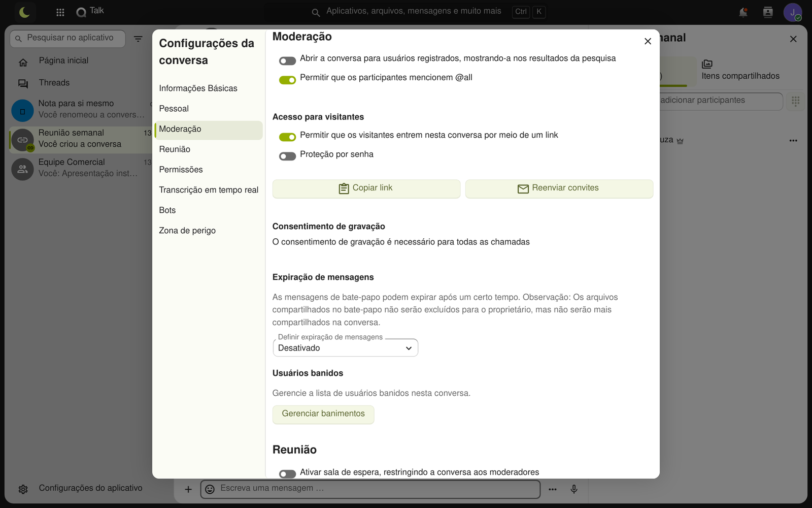Click the Threads icon in sidebar
This screenshot has width=812, height=508.
click(x=23, y=83)
